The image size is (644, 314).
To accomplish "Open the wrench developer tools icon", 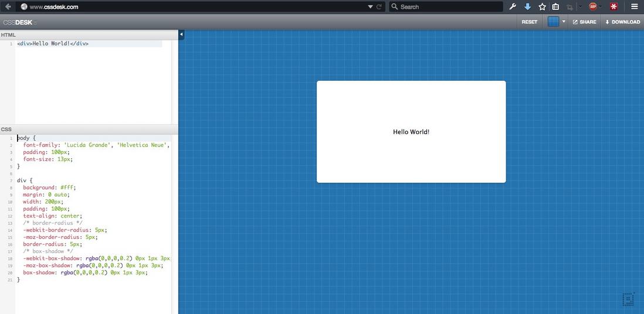I will click(x=512, y=6).
